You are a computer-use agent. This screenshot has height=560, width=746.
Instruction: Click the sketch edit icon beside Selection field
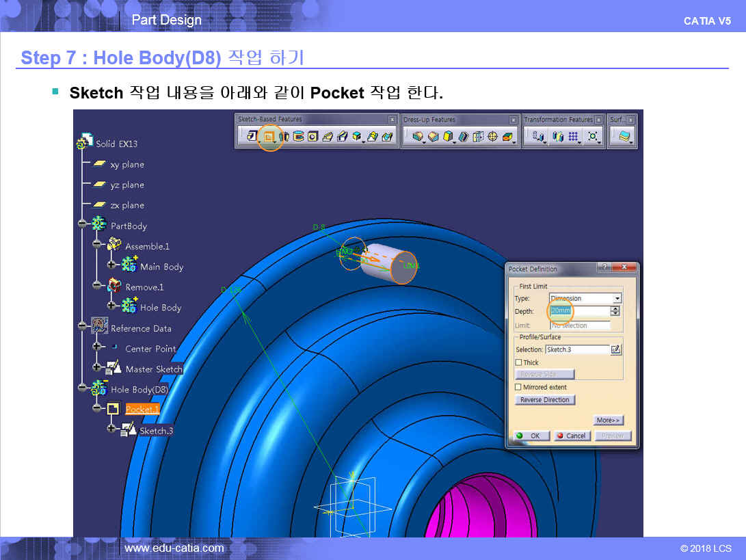point(615,349)
